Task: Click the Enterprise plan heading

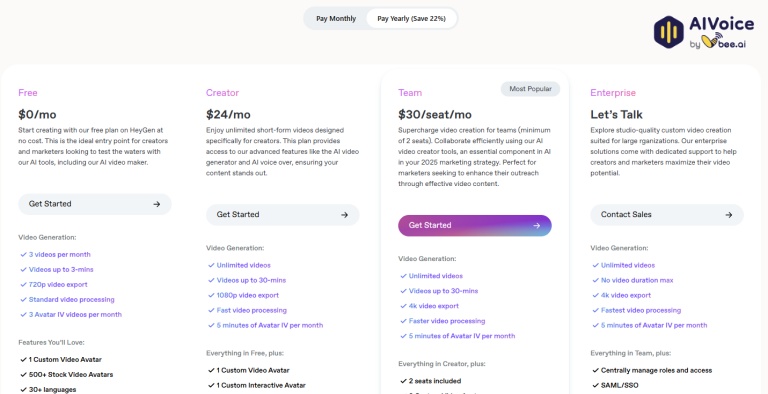Action: [613, 93]
